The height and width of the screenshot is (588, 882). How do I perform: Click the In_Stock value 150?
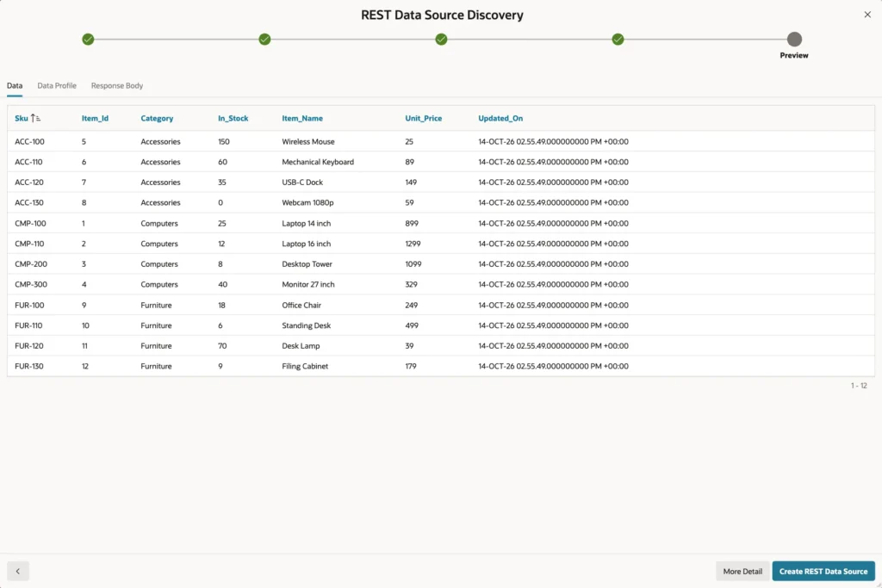tap(224, 142)
